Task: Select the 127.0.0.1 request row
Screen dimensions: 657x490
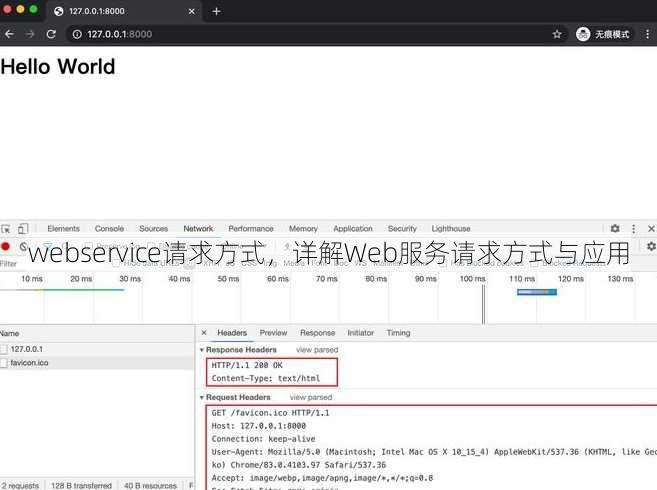Action: (x=97, y=349)
